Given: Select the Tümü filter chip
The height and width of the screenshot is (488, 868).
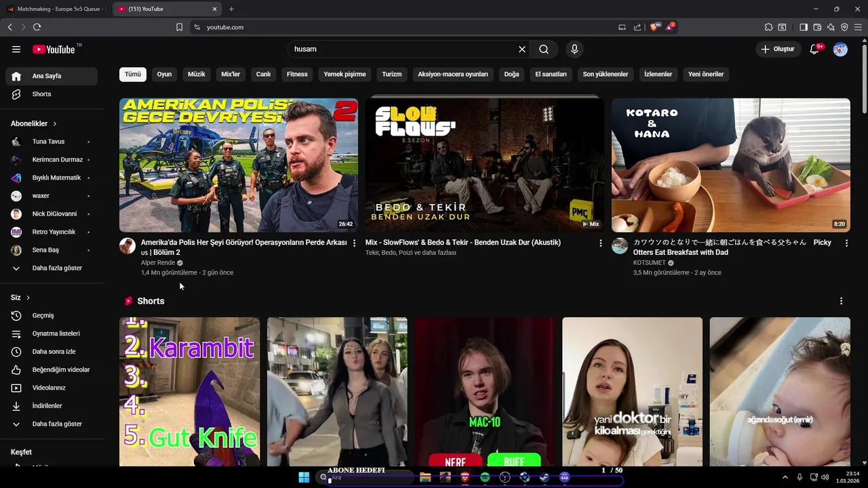Looking at the screenshot, I should [x=133, y=74].
